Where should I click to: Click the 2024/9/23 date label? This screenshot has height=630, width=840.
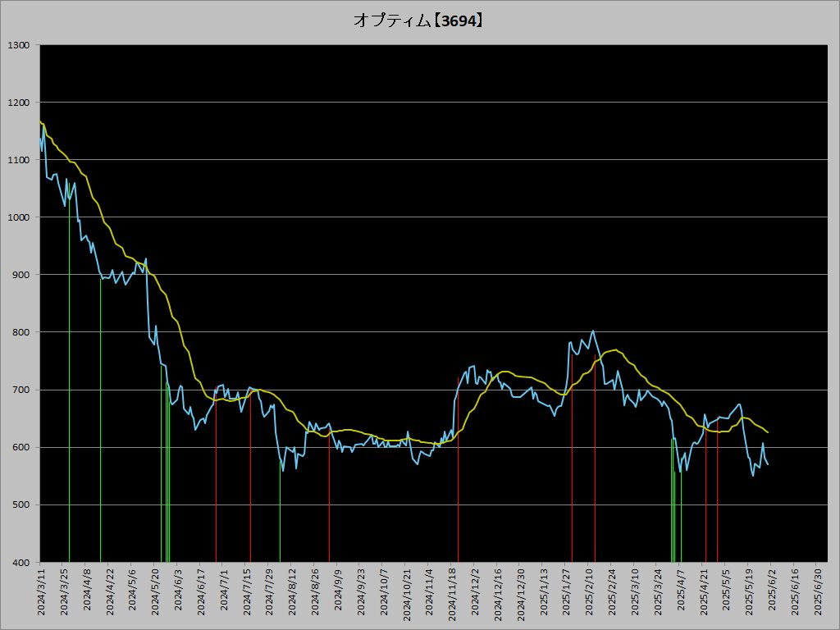(x=361, y=591)
